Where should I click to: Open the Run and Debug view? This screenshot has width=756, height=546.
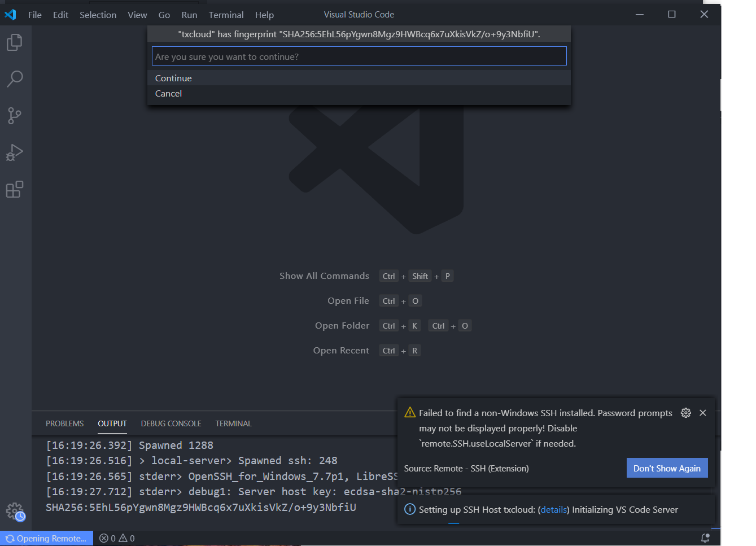(15, 152)
